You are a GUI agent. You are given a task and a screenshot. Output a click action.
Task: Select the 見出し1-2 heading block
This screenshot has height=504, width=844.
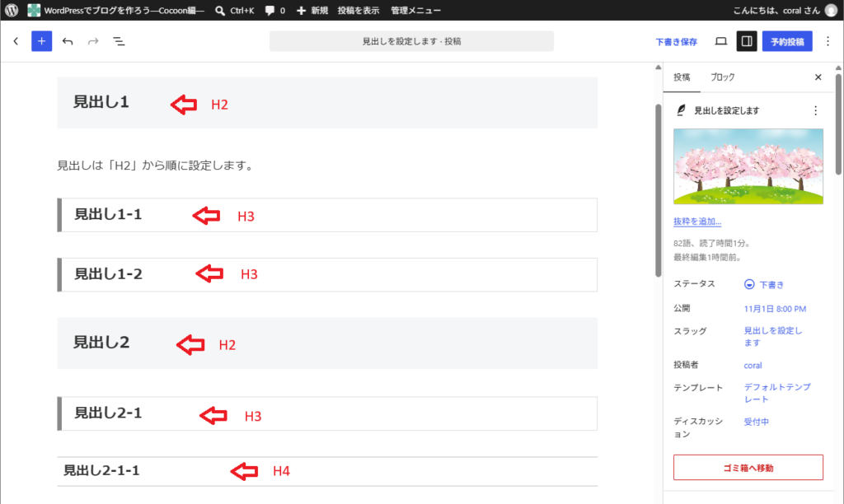tap(327, 275)
